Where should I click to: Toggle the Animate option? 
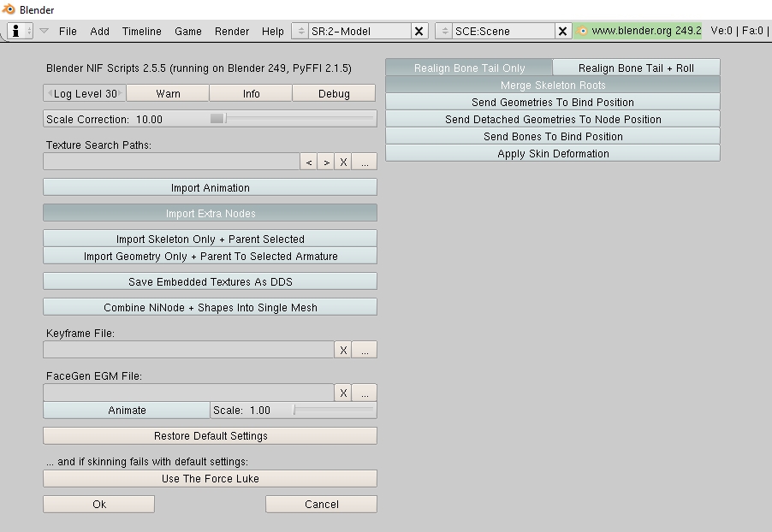pyautogui.click(x=127, y=410)
